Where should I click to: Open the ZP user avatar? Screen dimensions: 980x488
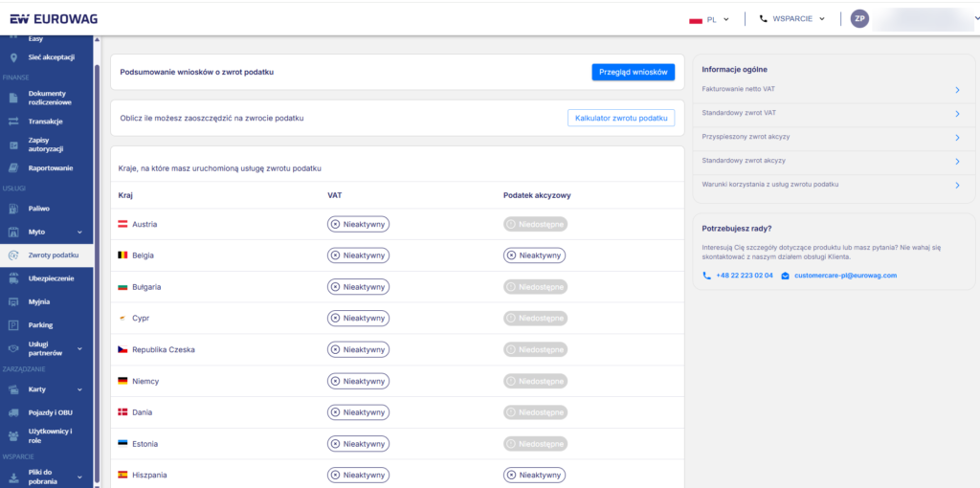[x=860, y=19]
